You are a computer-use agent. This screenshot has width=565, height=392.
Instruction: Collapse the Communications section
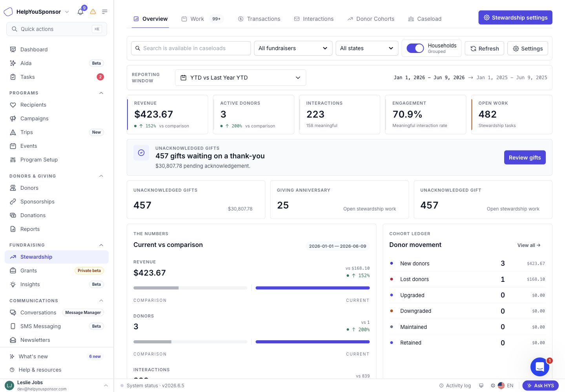pos(101,301)
